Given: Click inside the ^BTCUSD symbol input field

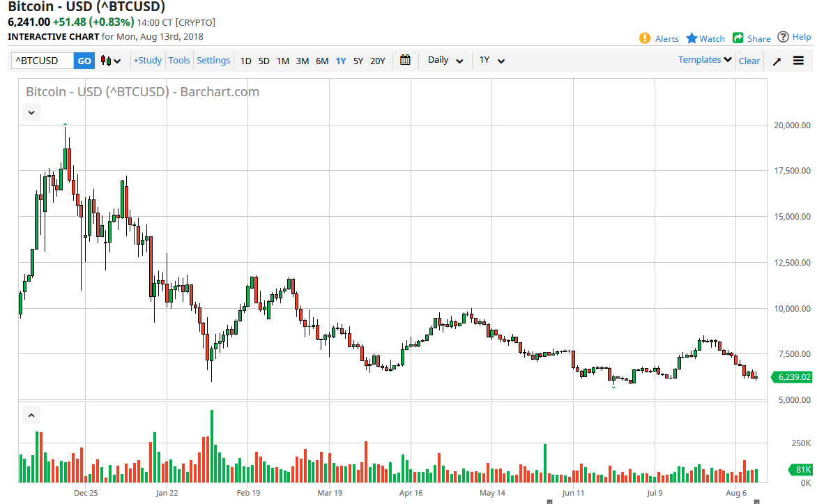Looking at the screenshot, I should [40, 61].
